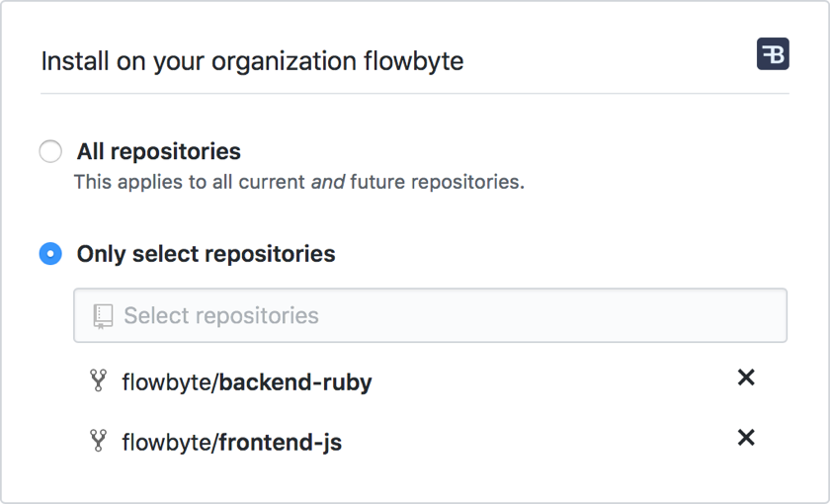The height and width of the screenshot is (504, 830).
Task: Click the "flowbyte/" owner prefix of frontend-js
Action: pyautogui.click(x=169, y=442)
